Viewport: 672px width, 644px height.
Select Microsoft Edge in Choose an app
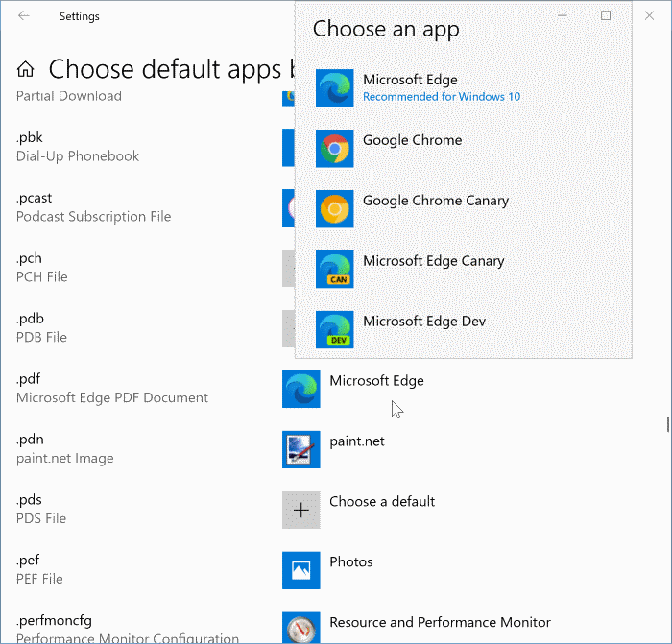click(464, 88)
